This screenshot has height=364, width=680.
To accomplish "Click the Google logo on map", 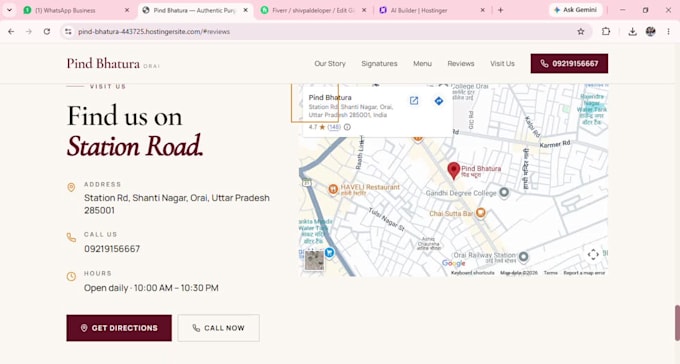I will 453,263.
